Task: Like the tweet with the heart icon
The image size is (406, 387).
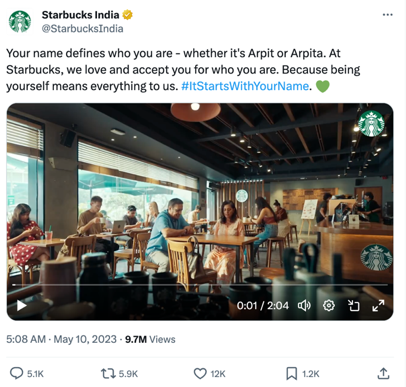Action: pos(200,373)
